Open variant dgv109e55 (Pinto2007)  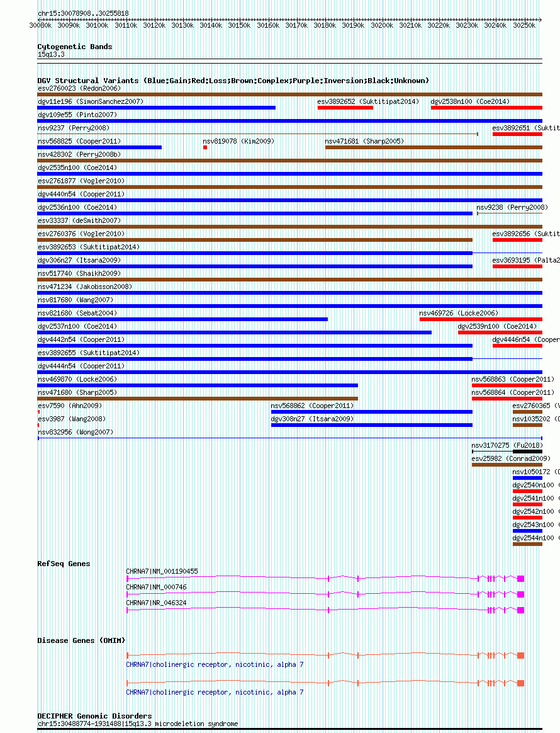pyautogui.click(x=78, y=115)
